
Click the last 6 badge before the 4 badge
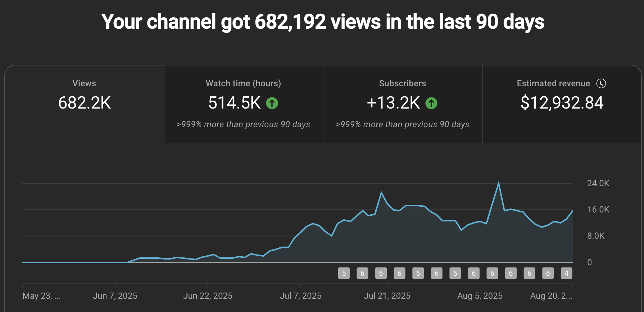tap(548, 273)
